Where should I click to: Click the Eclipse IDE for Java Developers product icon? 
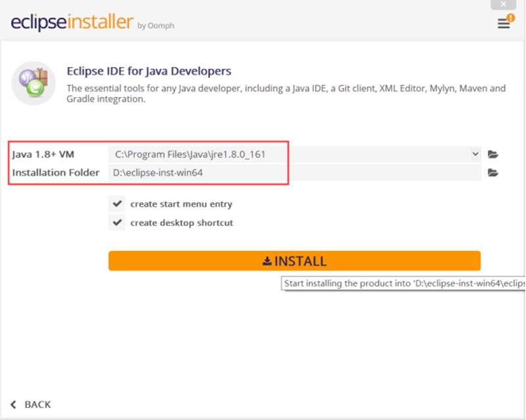pyautogui.click(x=33, y=83)
